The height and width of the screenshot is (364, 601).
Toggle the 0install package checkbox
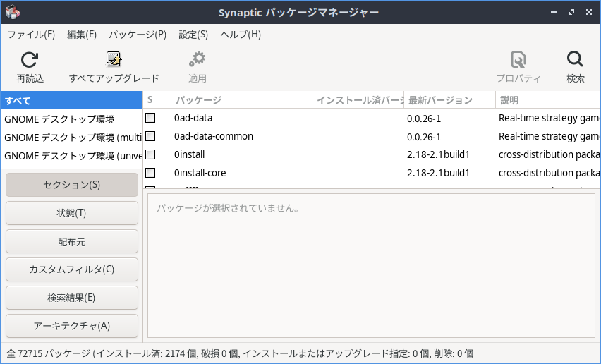pos(150,154)
